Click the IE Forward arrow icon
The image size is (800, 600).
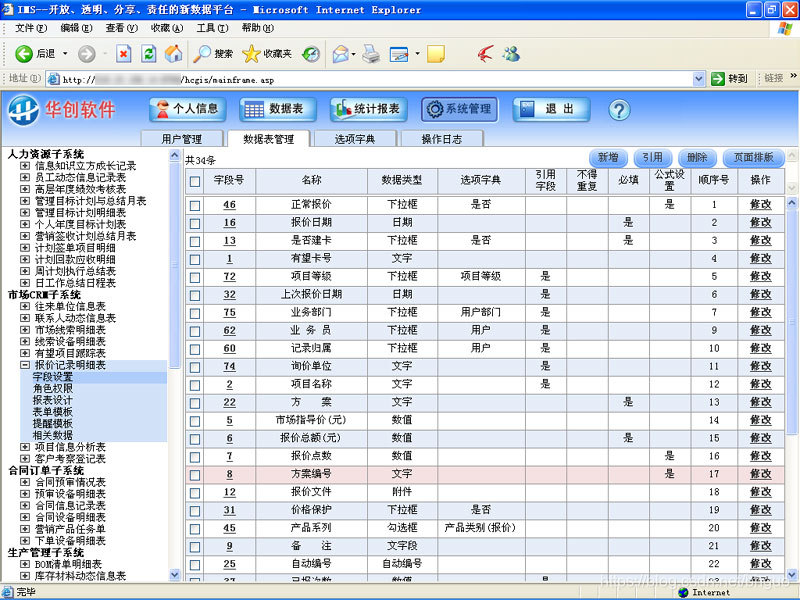(86, 54)
